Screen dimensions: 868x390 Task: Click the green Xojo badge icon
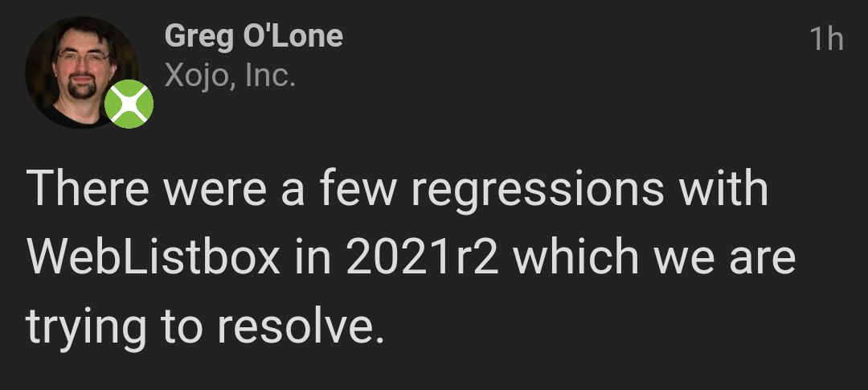(x=129, y=105)
